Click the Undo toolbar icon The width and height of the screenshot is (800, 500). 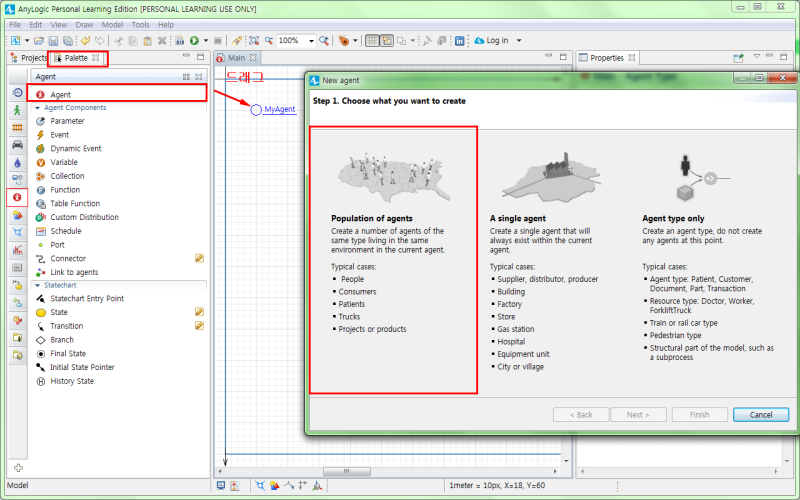[85, 40]
